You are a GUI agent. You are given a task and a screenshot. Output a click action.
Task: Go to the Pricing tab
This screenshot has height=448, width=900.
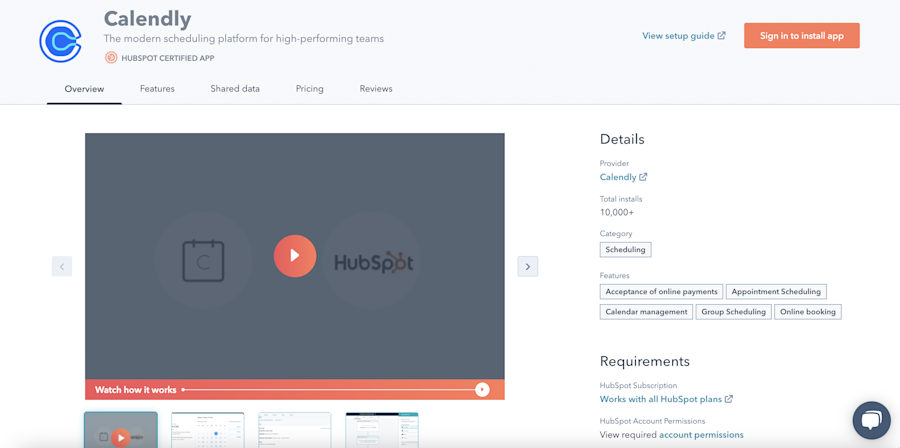309,89
